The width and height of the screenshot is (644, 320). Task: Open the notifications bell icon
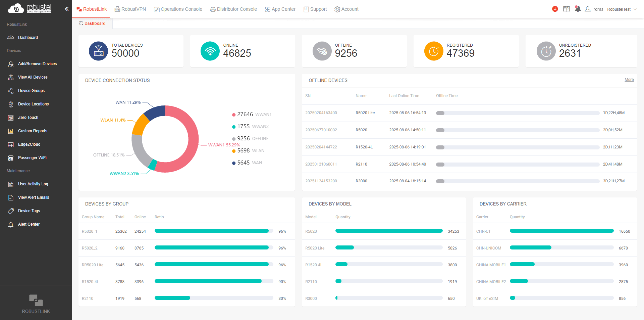[x=578, y=9]
